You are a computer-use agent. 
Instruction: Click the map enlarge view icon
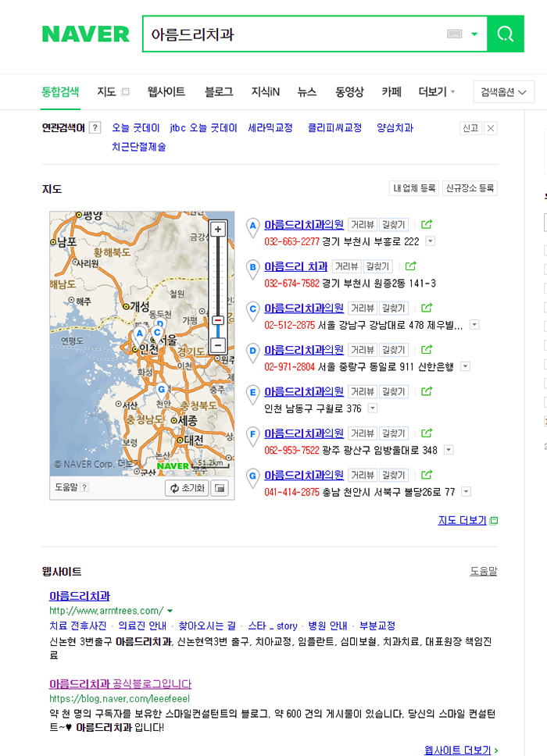(220, 488)
